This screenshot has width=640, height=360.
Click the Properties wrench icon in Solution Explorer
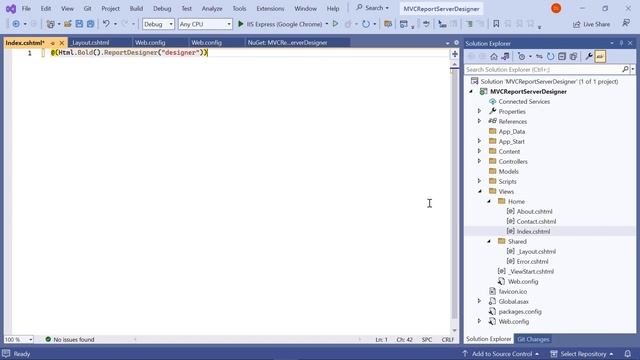[x=589, y=57]
